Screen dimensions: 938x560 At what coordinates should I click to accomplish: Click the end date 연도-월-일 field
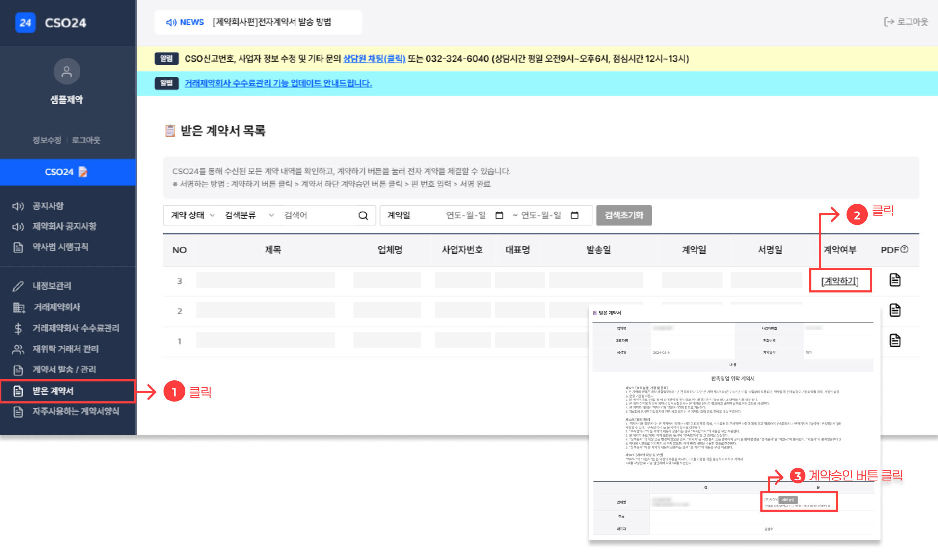pyautogui.click(x=541, y=215)
